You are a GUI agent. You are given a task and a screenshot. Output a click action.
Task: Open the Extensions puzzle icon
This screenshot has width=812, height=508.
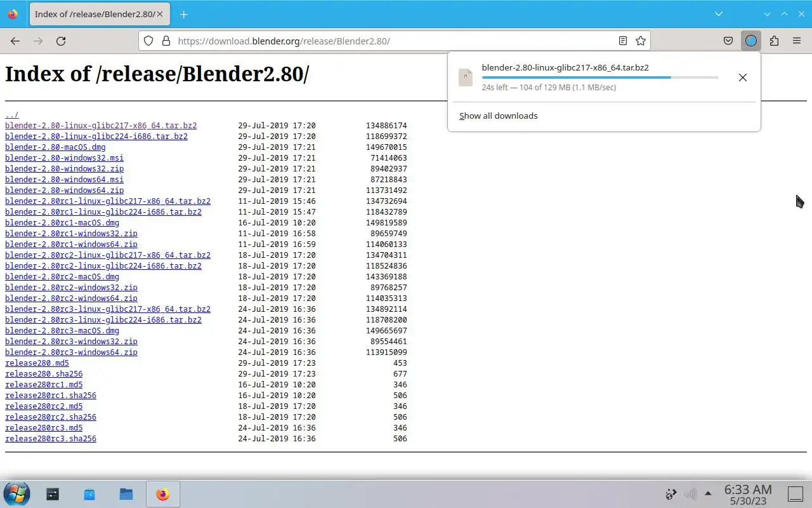click(774, 41)
